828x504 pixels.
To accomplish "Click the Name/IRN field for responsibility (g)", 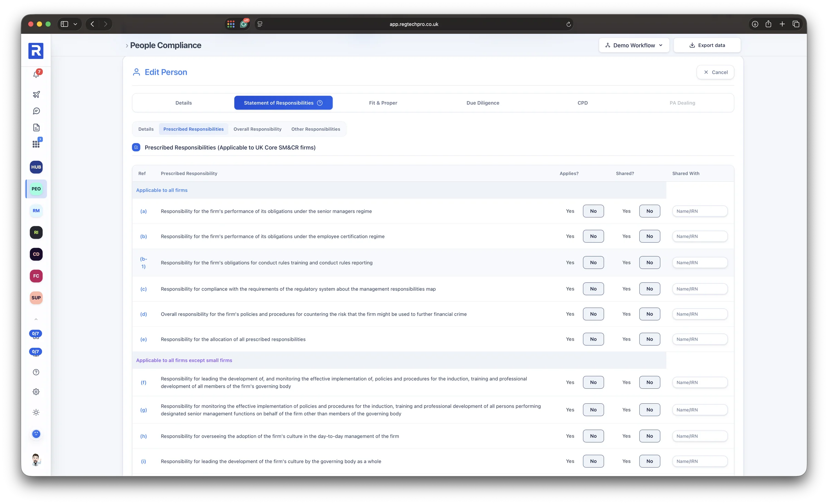I will tap(700, 410).
